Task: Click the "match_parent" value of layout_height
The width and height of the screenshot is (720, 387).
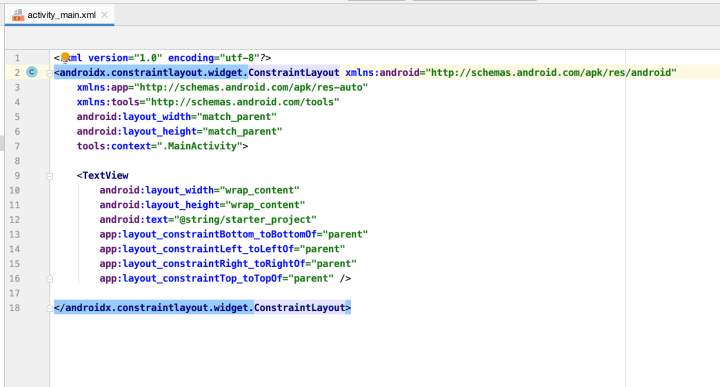Action: click(242, 131)
